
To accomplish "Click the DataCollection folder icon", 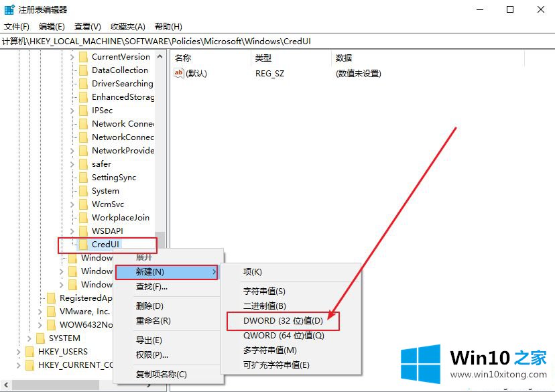I will pos(83,70).
